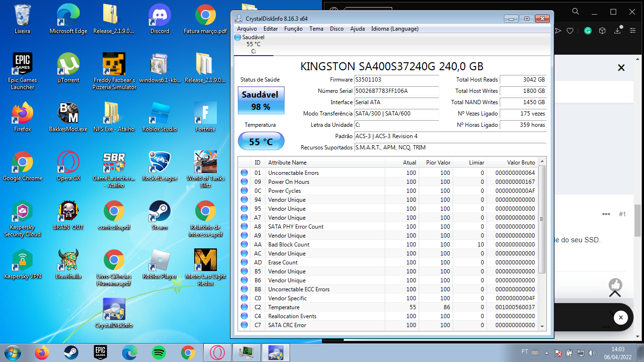Click the Total Host Reads value 3042 GB
644x362 pixels.
[x=523, y=80]
